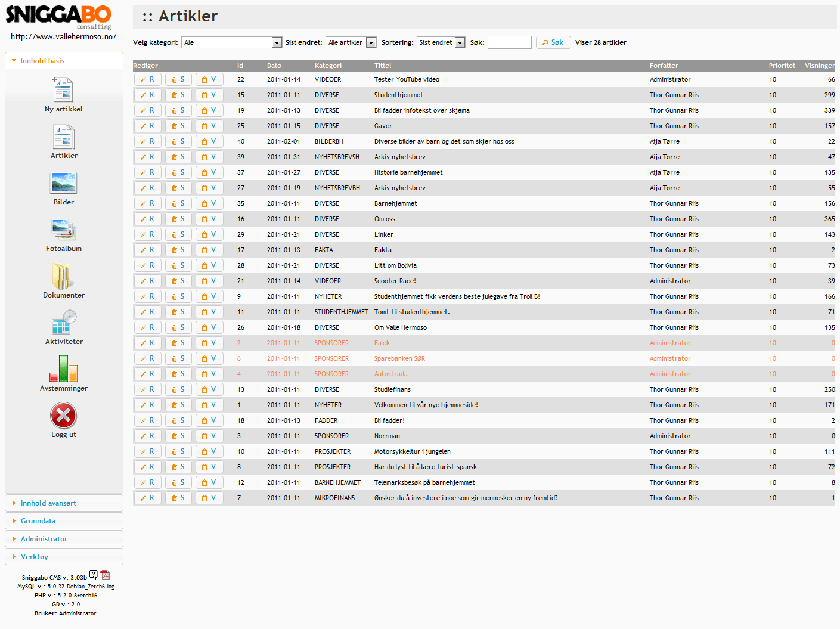Expand the Verktøy panel

click(64, 557)
